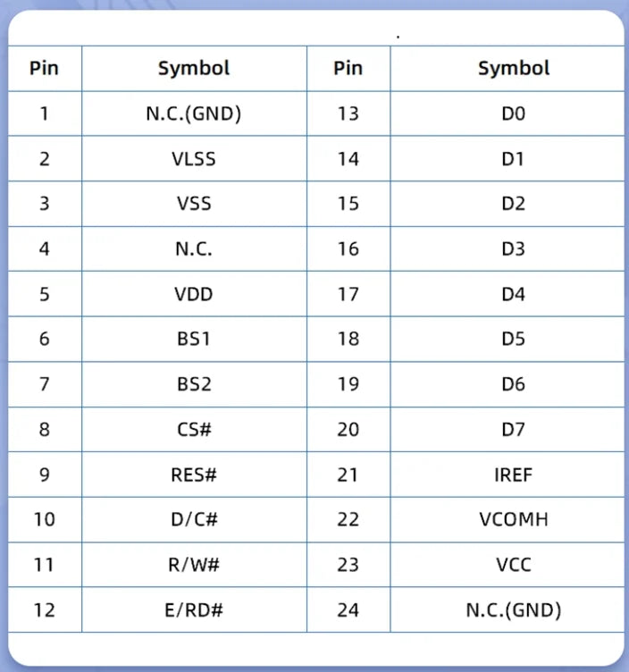Screen dimensions: 629x672
Task: Click the D4 symbol cell
Action: (507, 294)
